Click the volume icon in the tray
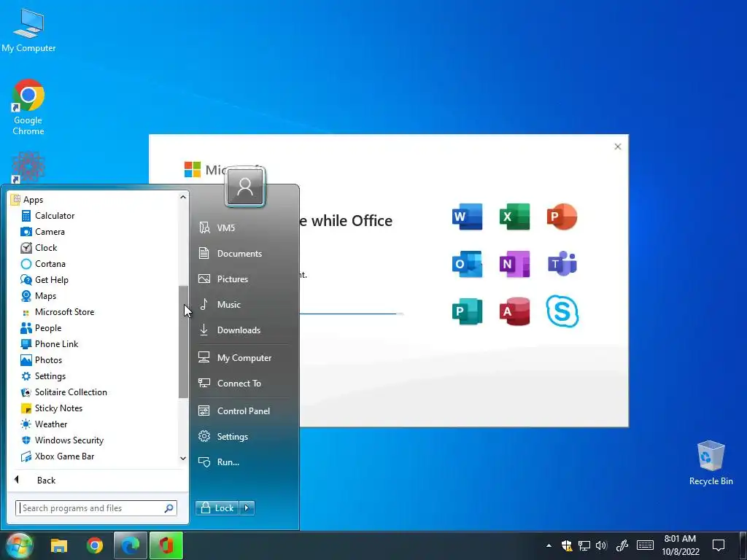The height and width of the screenshot is (560, 747). (601, 545)
